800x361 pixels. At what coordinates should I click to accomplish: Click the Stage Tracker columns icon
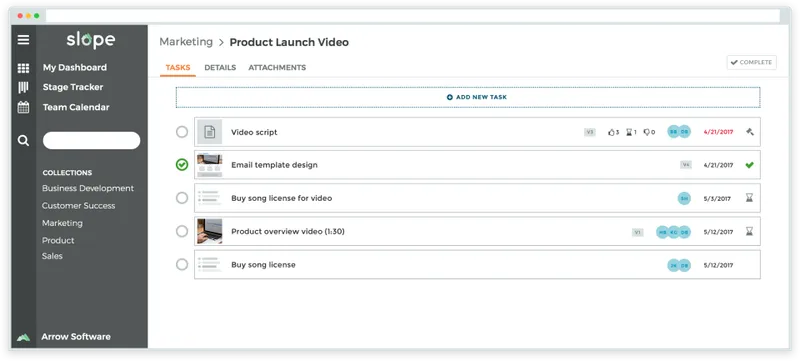pyautogui.click(x=23, y=88)
